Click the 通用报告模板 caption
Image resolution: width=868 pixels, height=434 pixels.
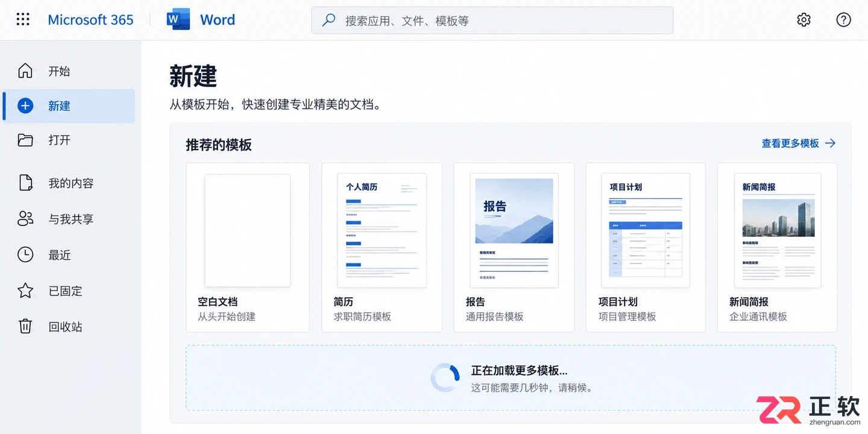pyautogui.click(x=494, y=316)
